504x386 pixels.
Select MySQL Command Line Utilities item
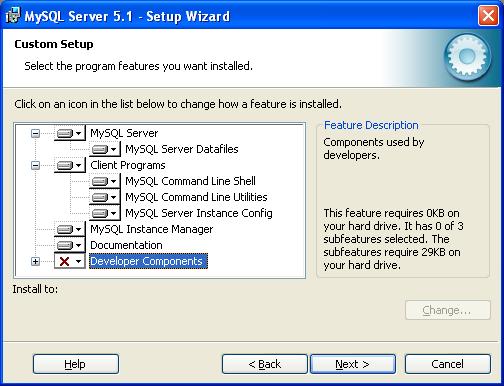(196, 197)
